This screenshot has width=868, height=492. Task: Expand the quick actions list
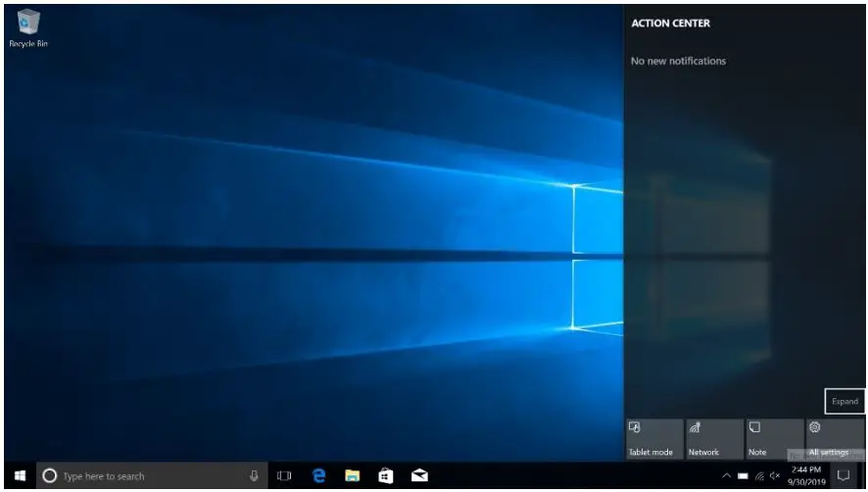click(x=844, y=401)
